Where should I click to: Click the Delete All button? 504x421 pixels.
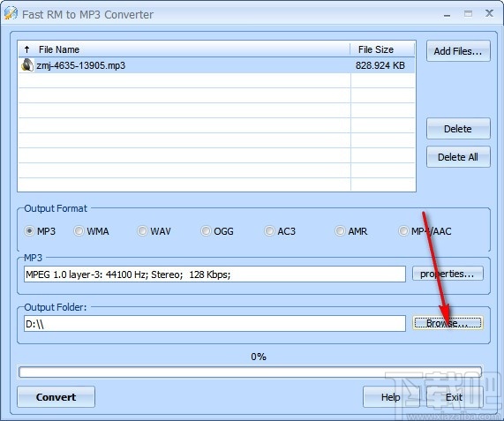click(x=458, y=157)
